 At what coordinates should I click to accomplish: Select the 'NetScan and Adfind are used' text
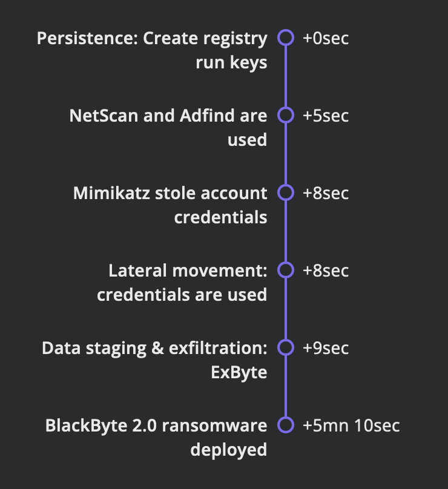coord(168,128)
